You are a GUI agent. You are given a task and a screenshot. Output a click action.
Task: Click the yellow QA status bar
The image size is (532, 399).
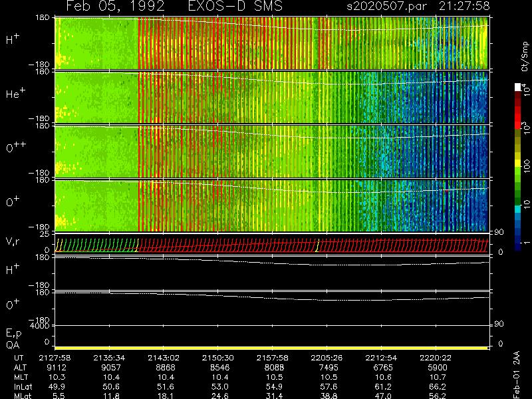click(x=271, y=348)
